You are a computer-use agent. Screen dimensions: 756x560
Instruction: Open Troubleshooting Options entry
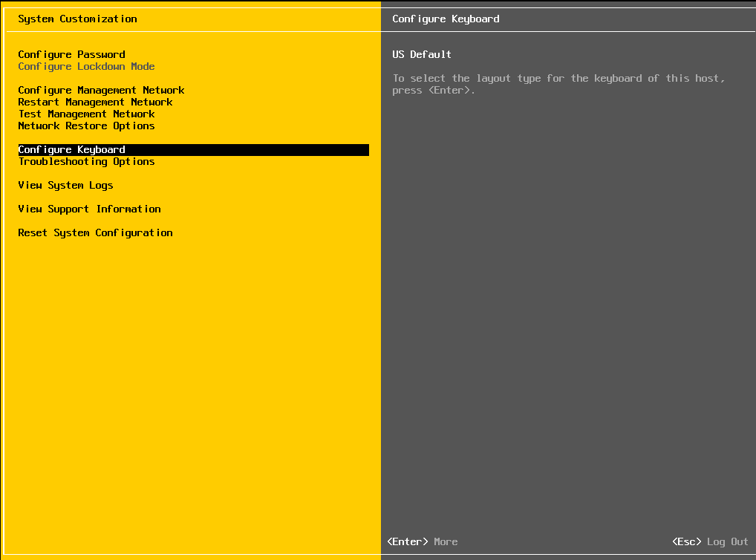86,162
